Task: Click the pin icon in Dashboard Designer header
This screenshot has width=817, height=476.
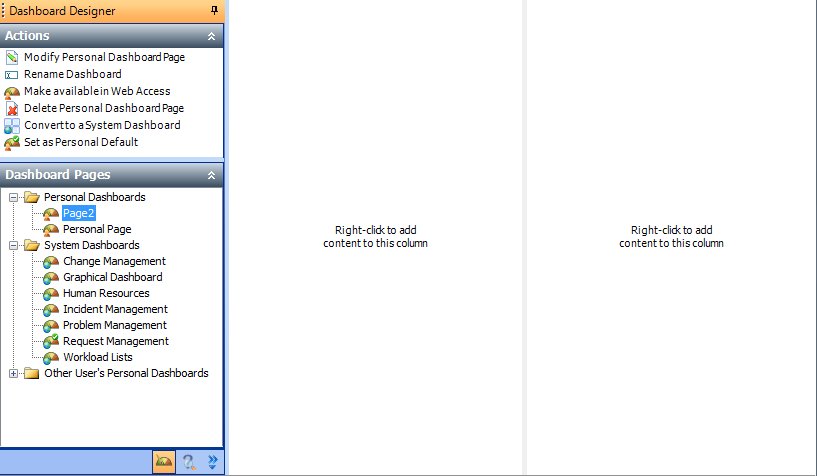Action: [x=214, y=10]
